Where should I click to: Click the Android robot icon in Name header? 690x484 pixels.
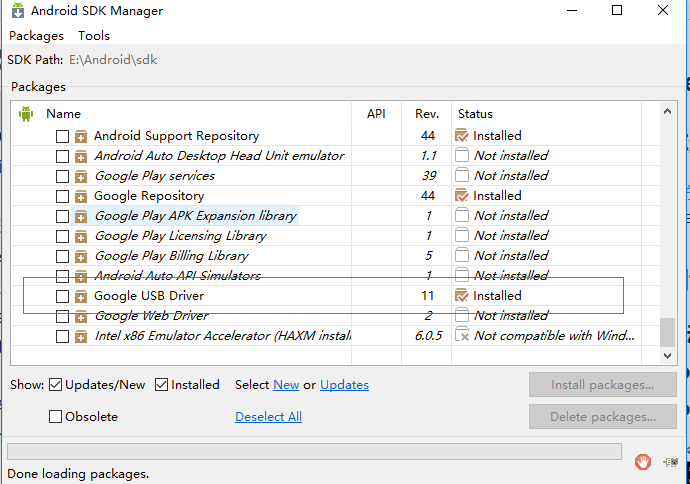[x=26, y=114]
